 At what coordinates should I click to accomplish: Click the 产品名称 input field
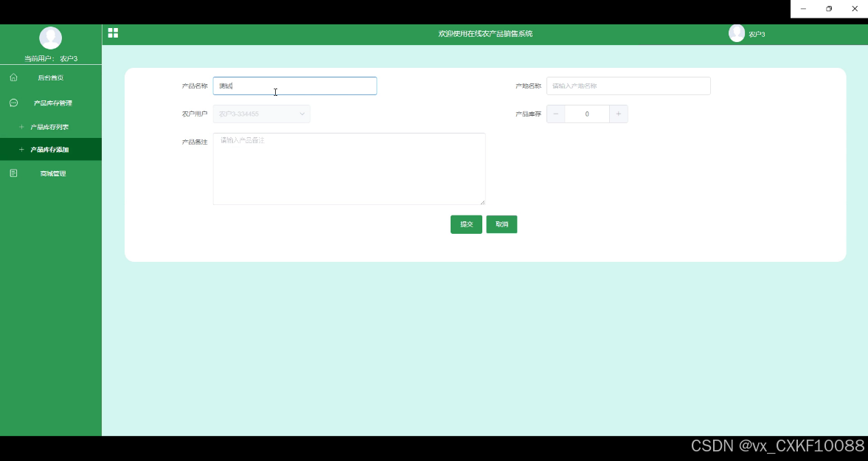coord(294,86)
